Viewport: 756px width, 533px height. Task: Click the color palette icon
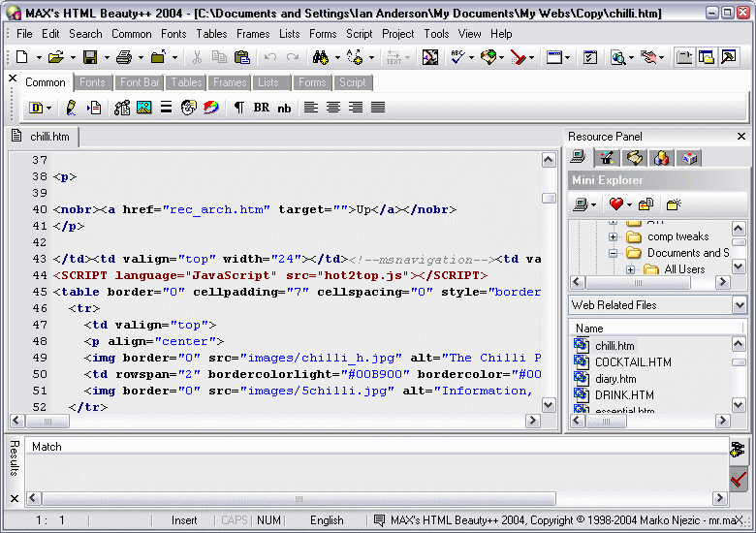click(210, 108)
